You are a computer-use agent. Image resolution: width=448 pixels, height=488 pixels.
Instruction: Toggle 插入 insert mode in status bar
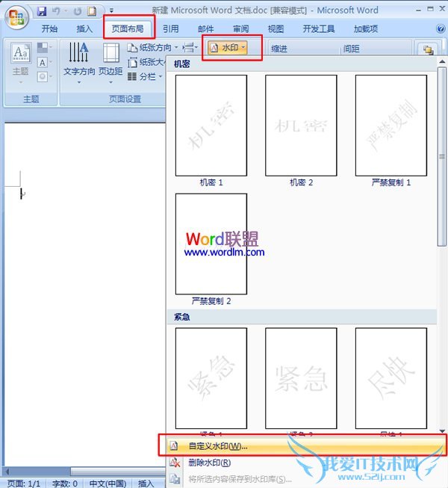tap(146, 484)
